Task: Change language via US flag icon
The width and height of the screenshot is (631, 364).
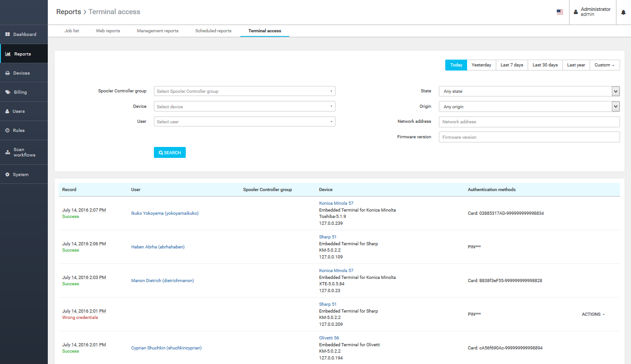Action: 560,12
